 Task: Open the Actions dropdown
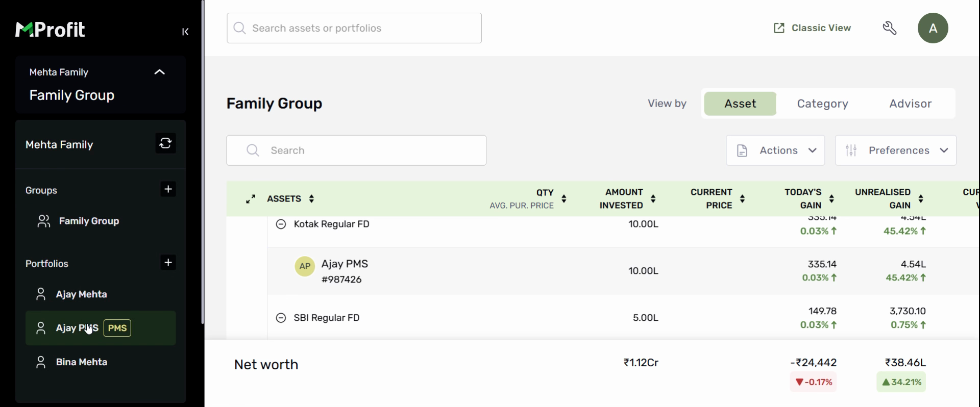click(775, 150)
